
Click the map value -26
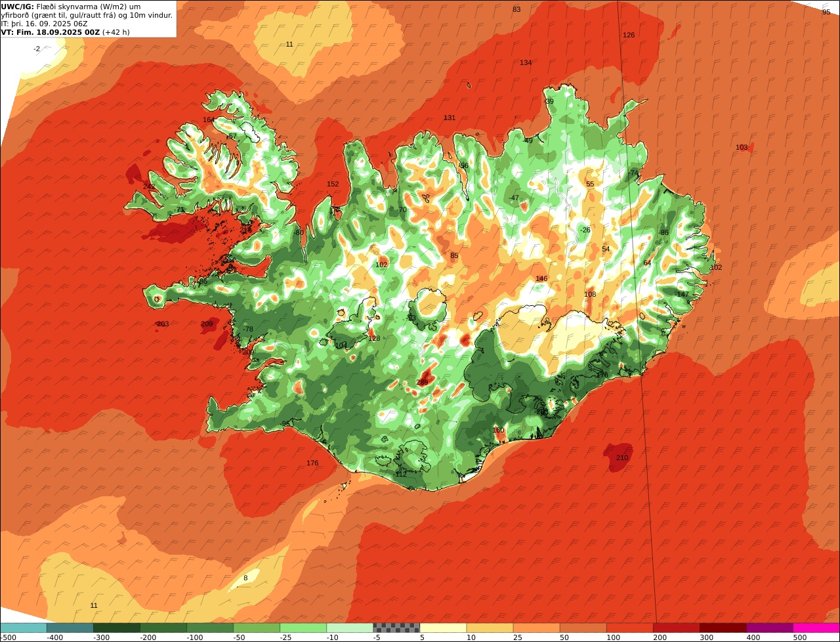click(x=585, y=230)
